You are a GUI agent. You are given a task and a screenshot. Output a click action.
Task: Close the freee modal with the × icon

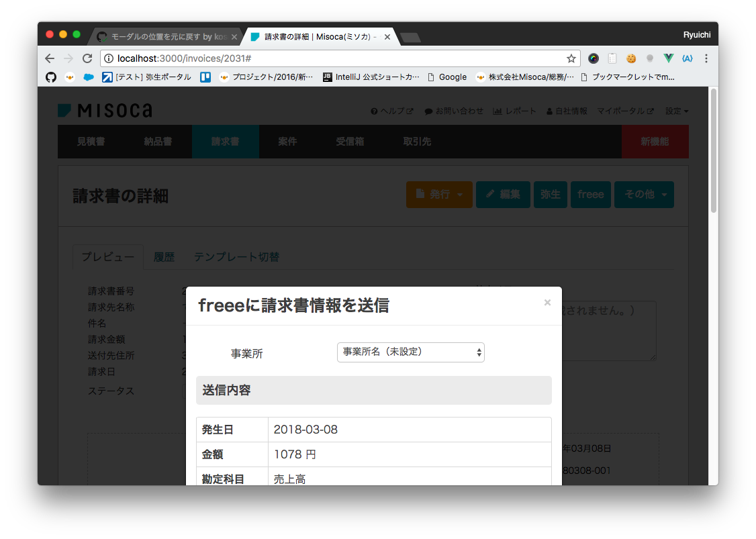(547, 302)
